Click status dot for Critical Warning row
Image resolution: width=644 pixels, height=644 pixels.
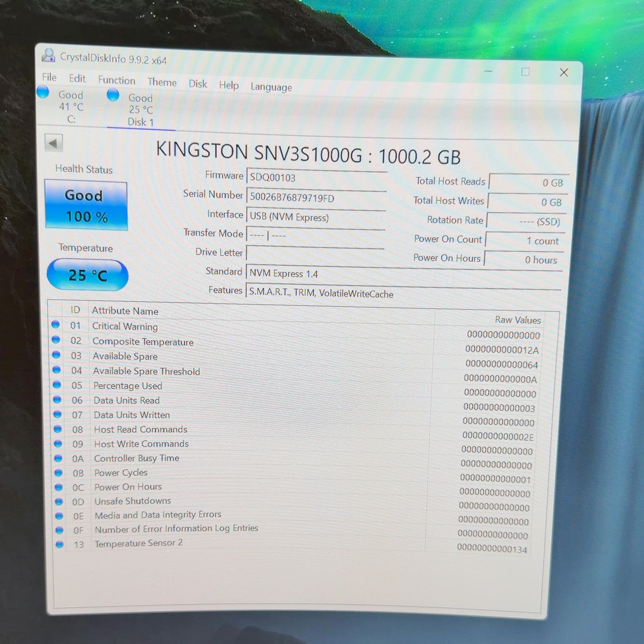click(x=56, y=325)
